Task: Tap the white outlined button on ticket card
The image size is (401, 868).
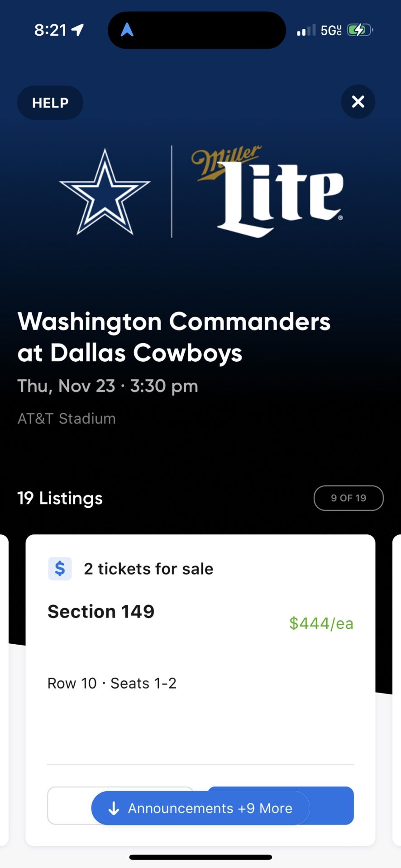Action: click(x=69, y=805)
